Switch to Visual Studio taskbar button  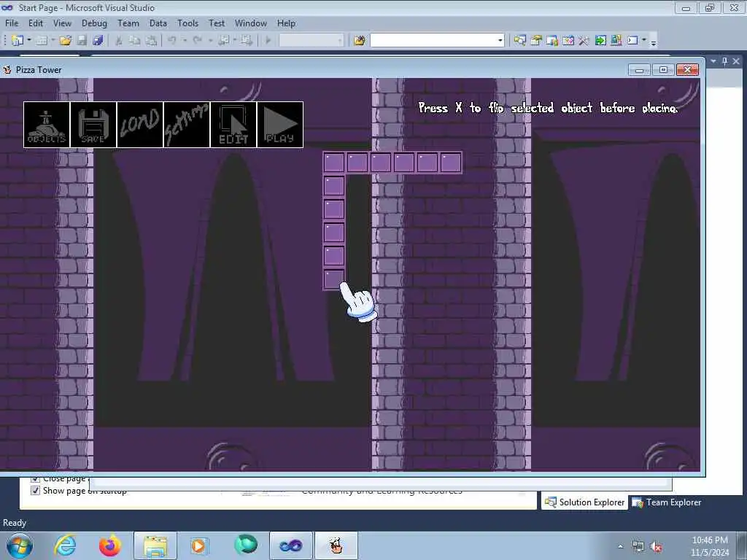point(290,545)
